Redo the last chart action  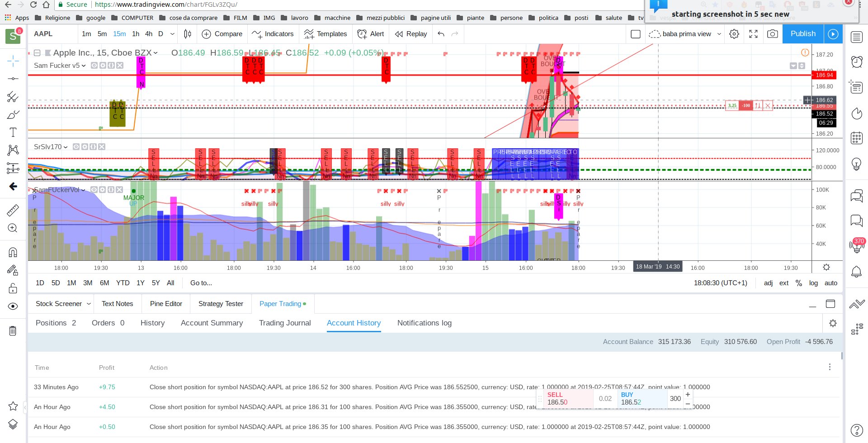[455, 34]
